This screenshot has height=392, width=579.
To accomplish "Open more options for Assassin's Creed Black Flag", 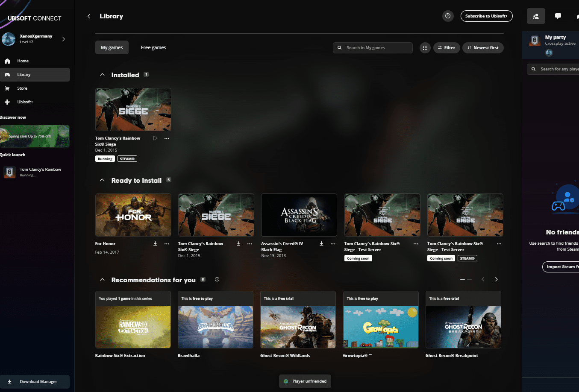I will (333, 244).
